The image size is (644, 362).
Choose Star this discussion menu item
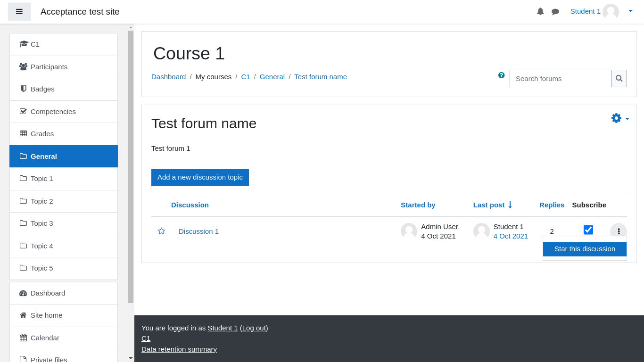pyautogui.click(x=585, y=249)
